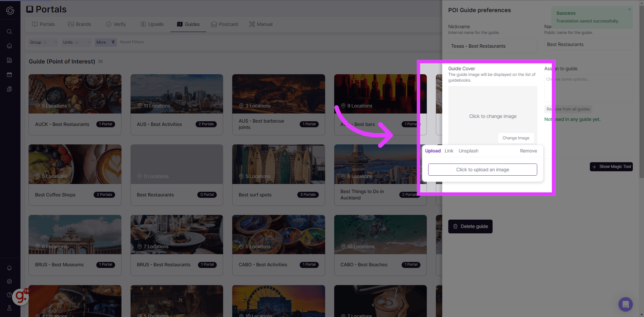Switch to the Unsplash tab in image picker
The image size is (644, 317).
point(468,151)
